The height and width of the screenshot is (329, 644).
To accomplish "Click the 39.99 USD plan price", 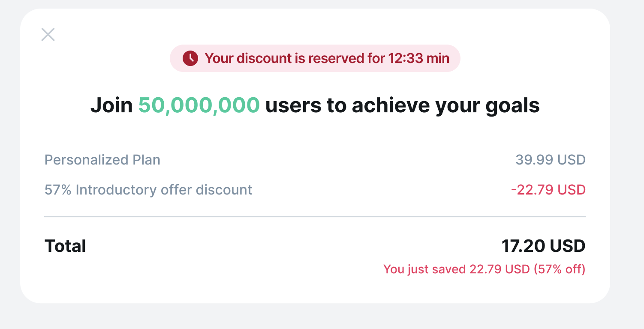I will pos(550,160).
